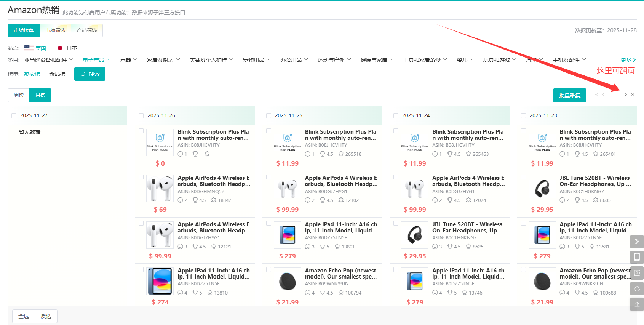
Task: Select the $69 AirPods 4 checkbox
Action: (x=141, y=177)
